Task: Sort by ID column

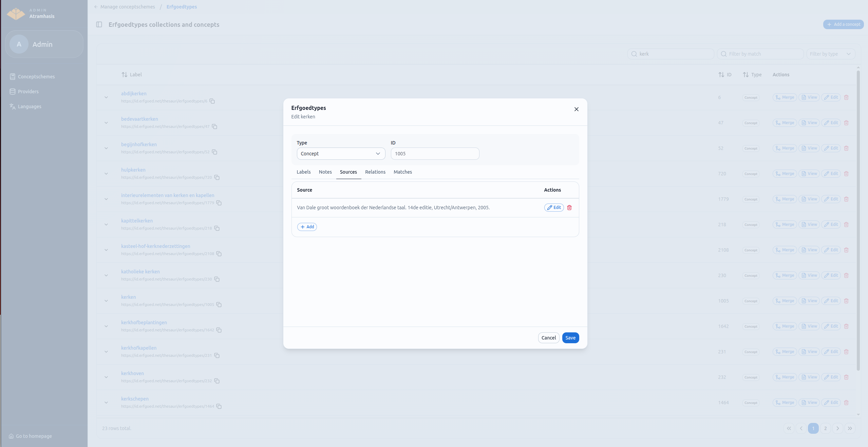Action: (725, 75)
